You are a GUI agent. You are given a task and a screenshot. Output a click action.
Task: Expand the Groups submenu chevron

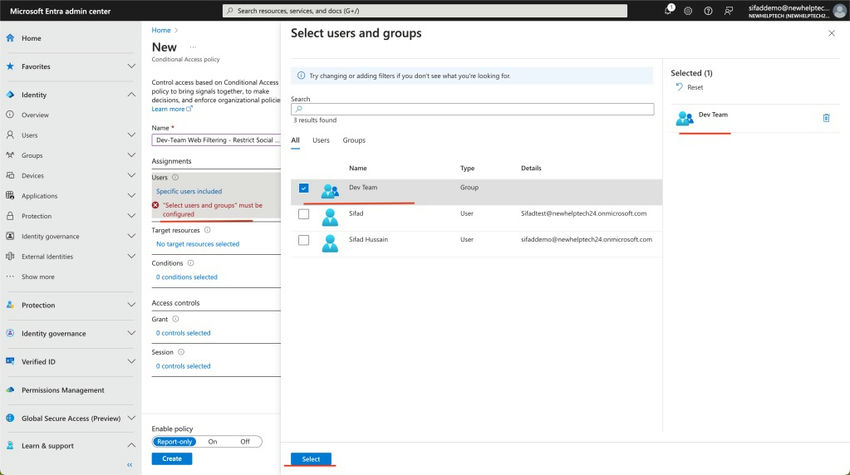[x=131, y=155]
